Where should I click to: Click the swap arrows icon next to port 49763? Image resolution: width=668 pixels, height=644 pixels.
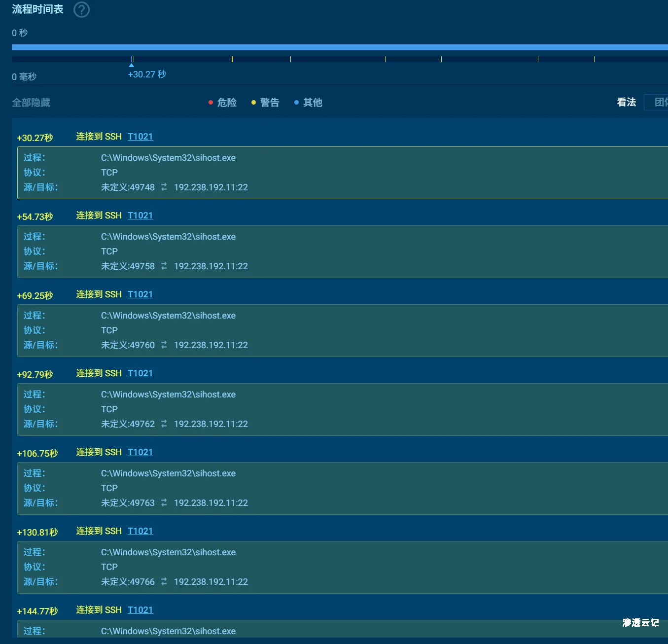click(164, 503)
